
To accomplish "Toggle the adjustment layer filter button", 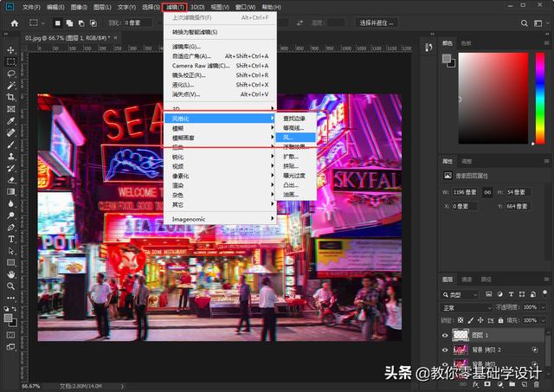I will [x=500, y=294].
